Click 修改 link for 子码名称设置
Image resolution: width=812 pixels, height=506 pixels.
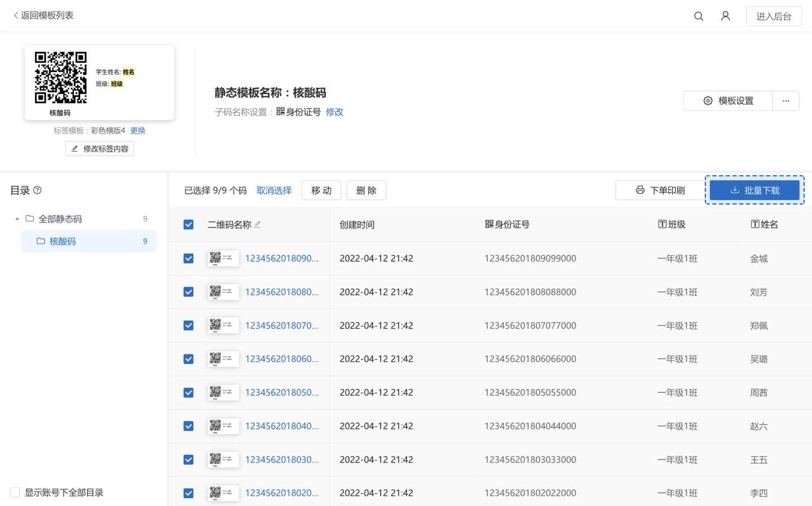(334, 112)
